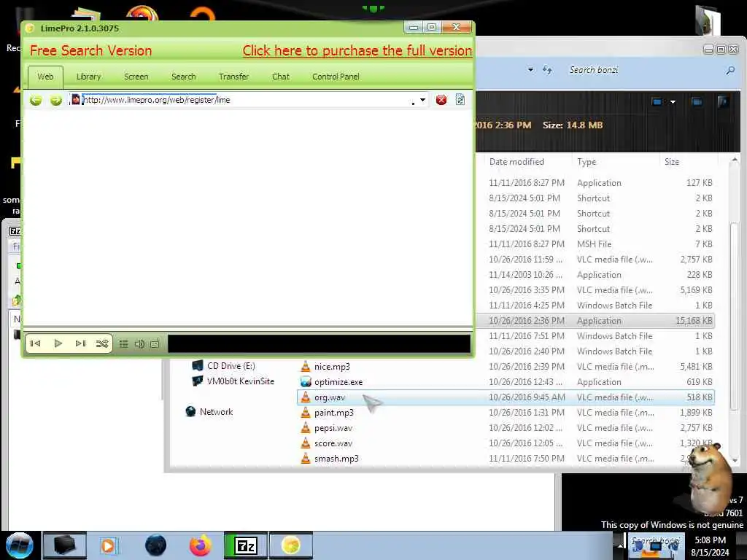
Task: Refresh the Explorer address bar
Action: tap(547, 70)
